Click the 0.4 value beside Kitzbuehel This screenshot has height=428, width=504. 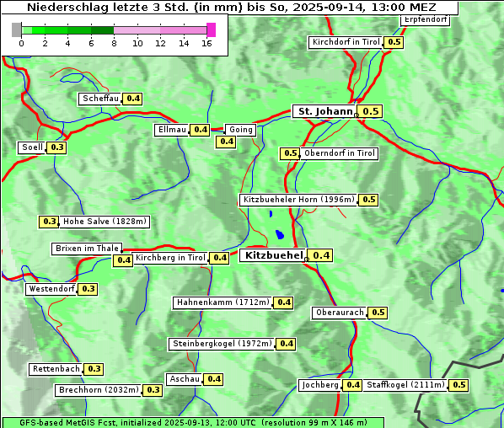[x=320, y=255]
